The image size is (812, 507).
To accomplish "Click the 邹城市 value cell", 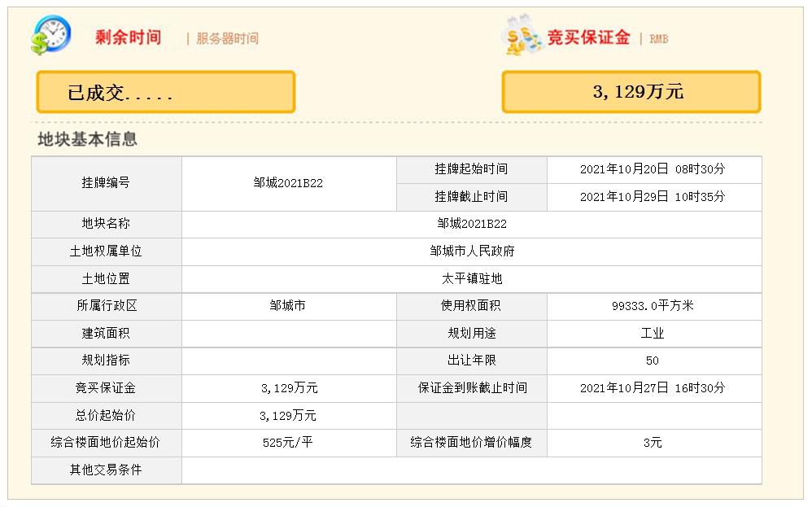I will click(289, 307).
